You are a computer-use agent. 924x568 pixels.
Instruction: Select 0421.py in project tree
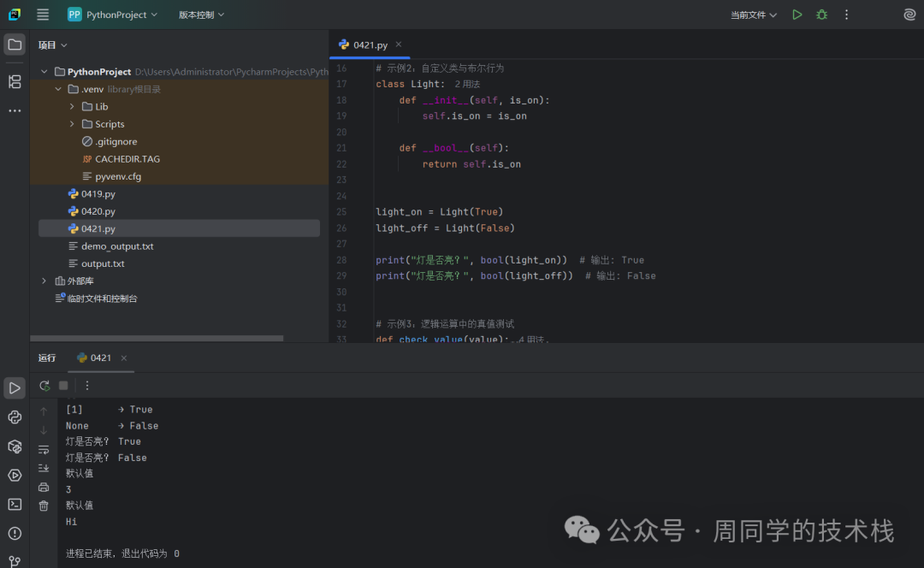point(179,228)
